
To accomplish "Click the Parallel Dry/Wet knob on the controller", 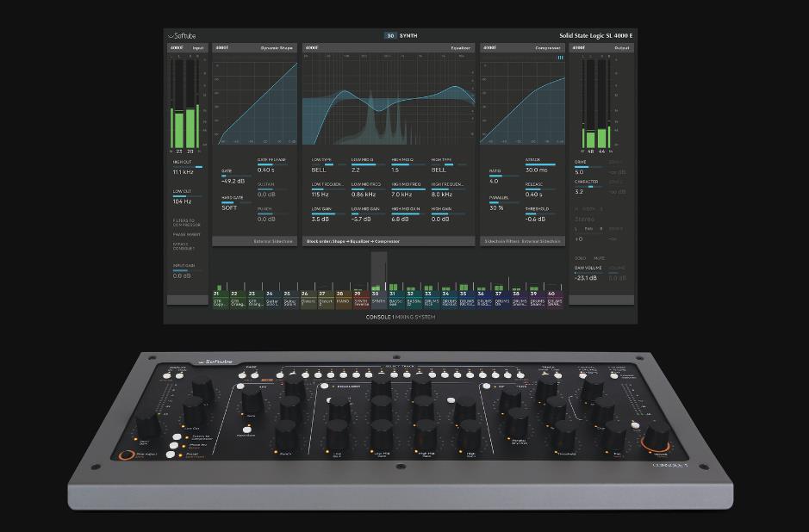I will coord(516,424).
